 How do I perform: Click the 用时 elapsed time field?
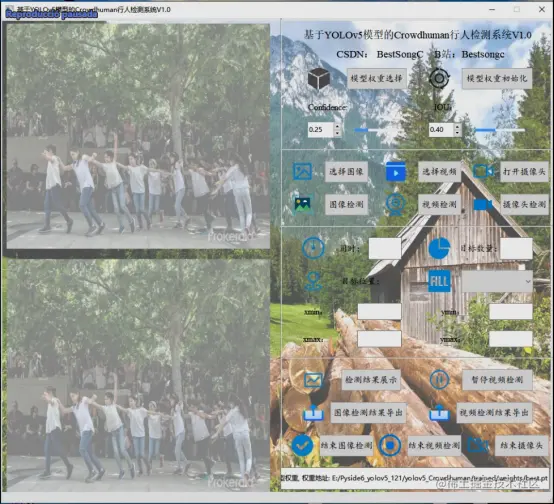point(385,248)
